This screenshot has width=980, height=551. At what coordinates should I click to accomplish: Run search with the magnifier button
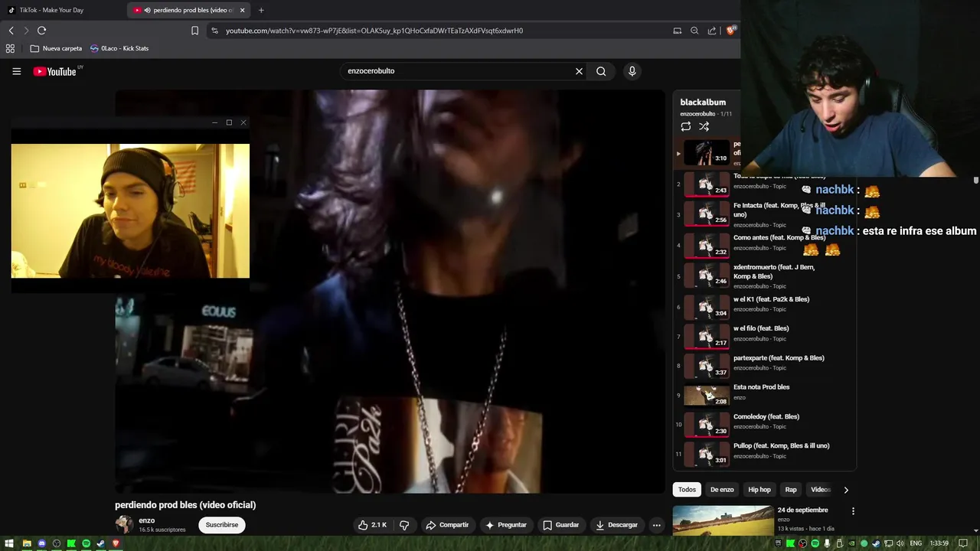tap(601, 71)
